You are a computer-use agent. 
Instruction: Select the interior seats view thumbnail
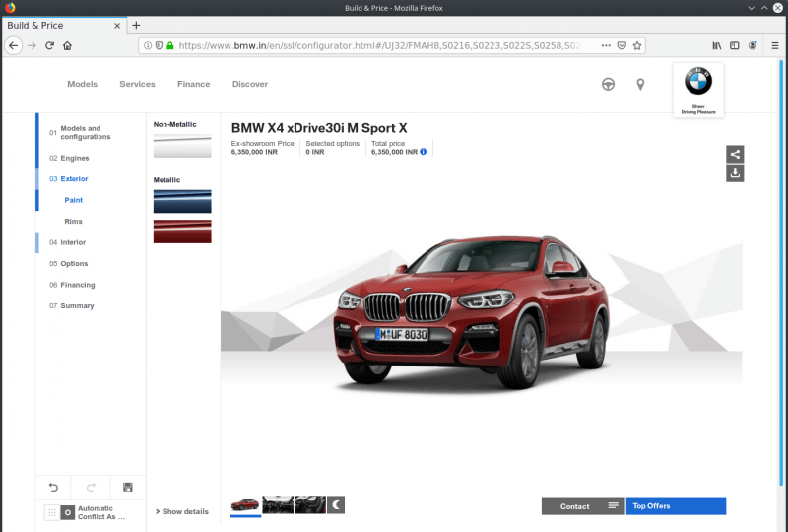pos(310,504)
